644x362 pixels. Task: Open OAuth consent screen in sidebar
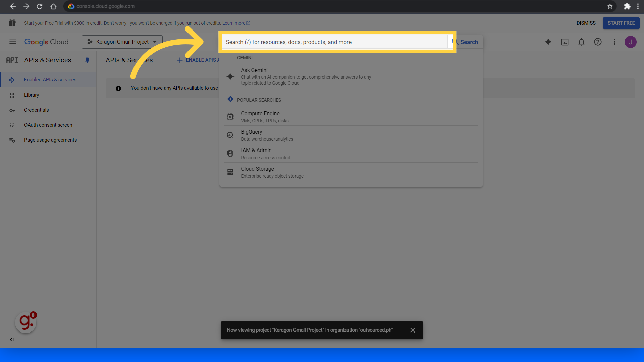48,125
